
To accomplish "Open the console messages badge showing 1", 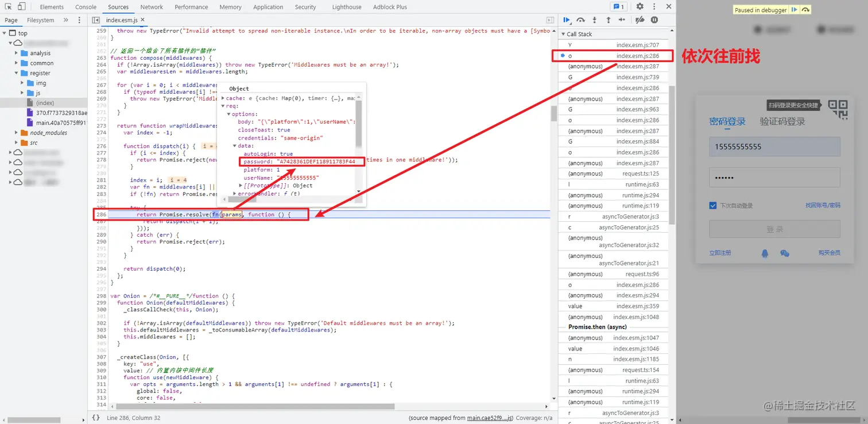I will click(x=619, y=7).
